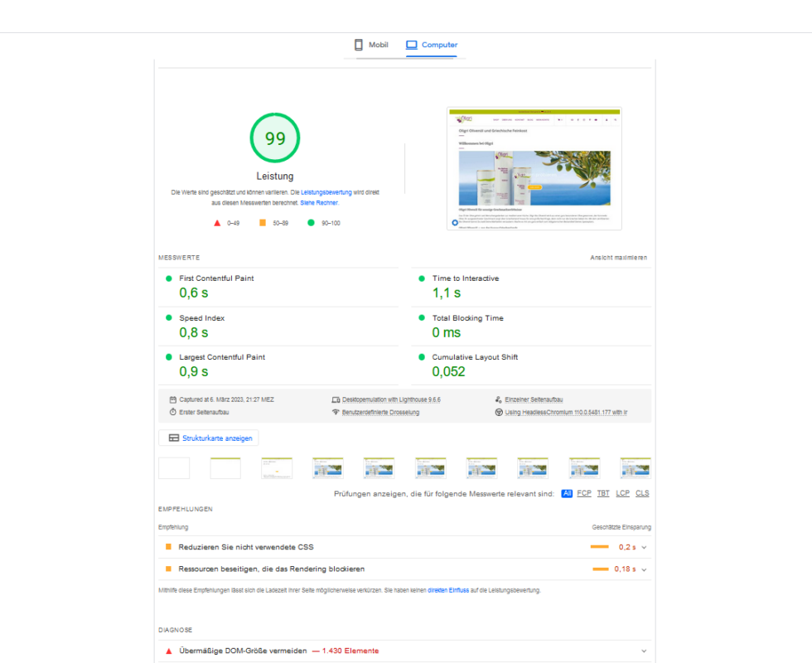This screenshot has width=812, height=663.
Task: Click the treemap icon in Strukturkarte button
Action: point(174,438)
